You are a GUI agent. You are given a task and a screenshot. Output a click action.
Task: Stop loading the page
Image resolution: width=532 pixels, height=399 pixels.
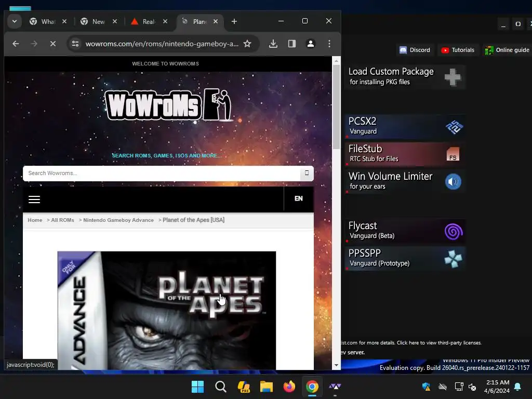tap(53, 44)
